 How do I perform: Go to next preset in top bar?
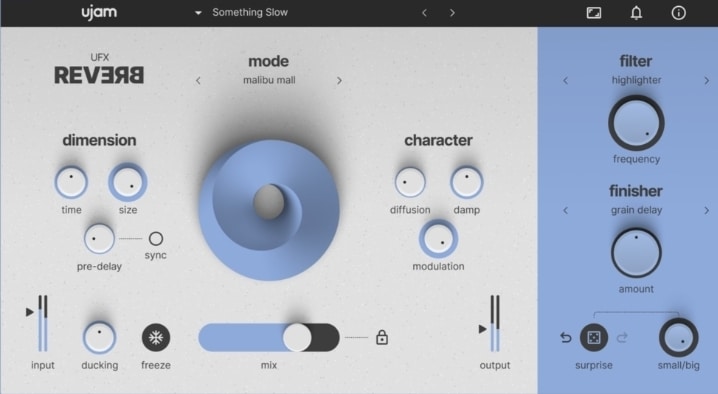452,13
